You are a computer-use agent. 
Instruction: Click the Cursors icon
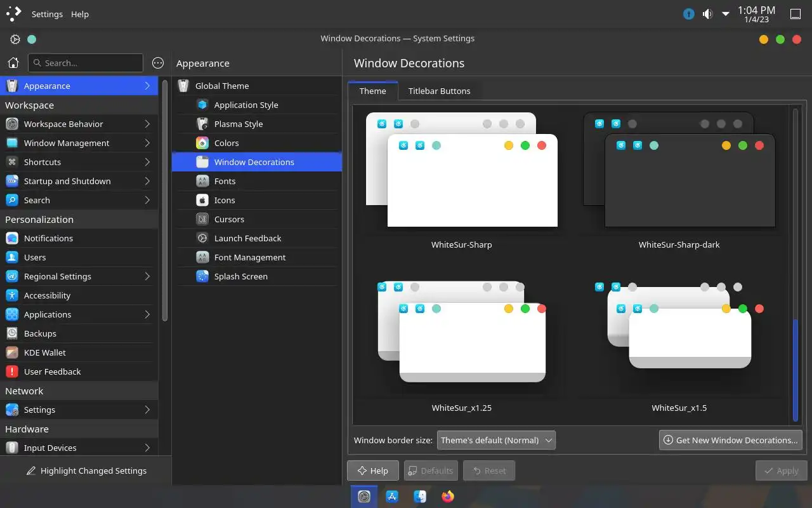[202, 219]
